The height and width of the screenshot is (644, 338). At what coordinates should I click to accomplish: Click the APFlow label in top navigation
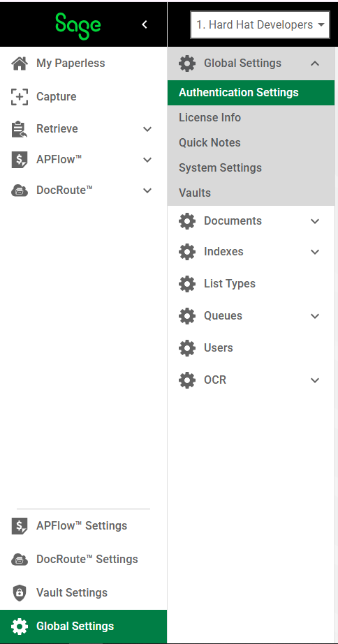tap(59, 160)
